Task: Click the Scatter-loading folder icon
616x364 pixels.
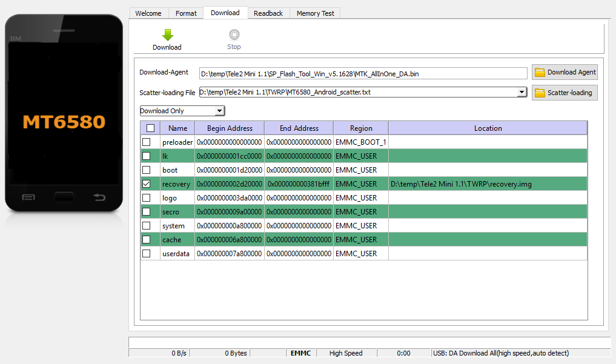Action: click(539, 93)
